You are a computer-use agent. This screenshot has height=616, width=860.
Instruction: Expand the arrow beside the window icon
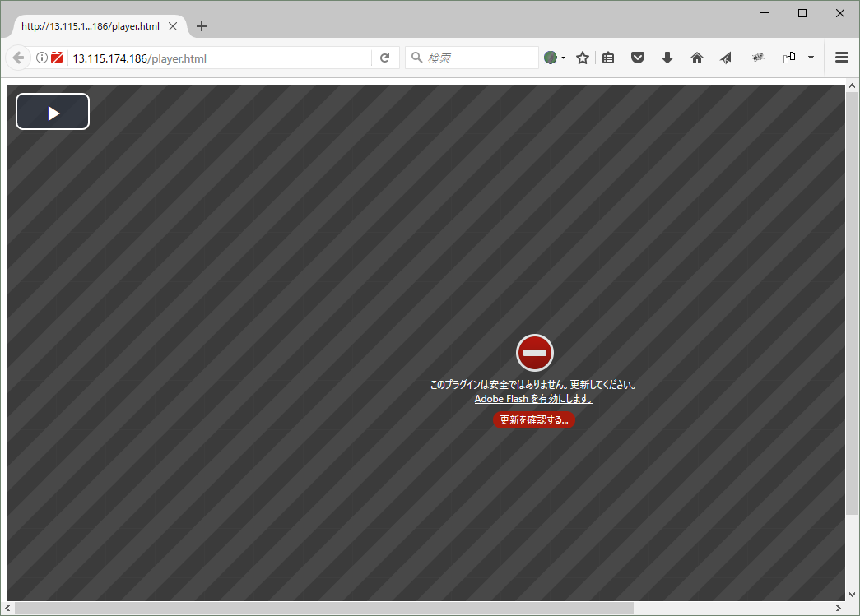[810, 58]
